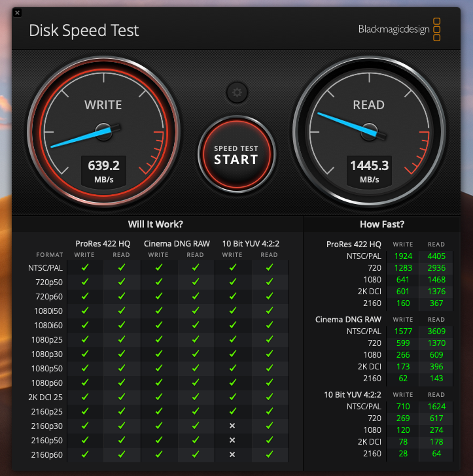
Task: Click Cinema DNG NTSC/PAL write value 1577
Action: tap(403, 331)
